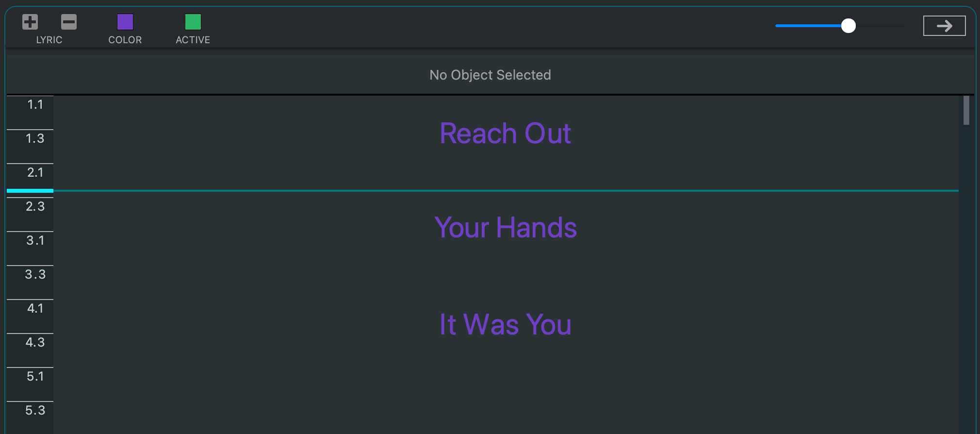Image resolution: width=980 pixels, height=434 pixels.
Task: Toggle the COLOR assignment for lyrics
Action: [x=124, y=21]
